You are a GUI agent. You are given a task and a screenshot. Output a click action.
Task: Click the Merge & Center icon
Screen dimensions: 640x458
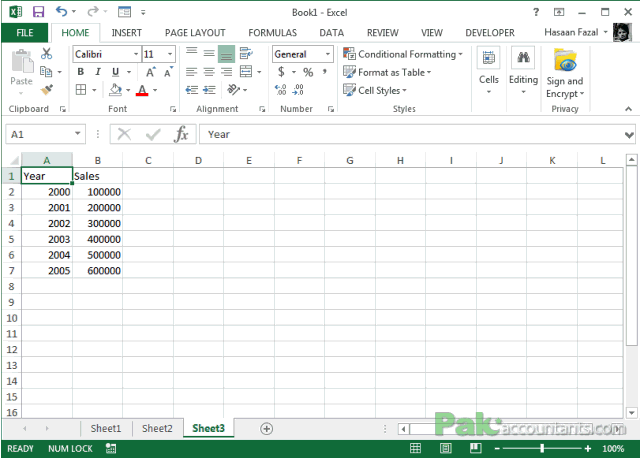point(246,71)
